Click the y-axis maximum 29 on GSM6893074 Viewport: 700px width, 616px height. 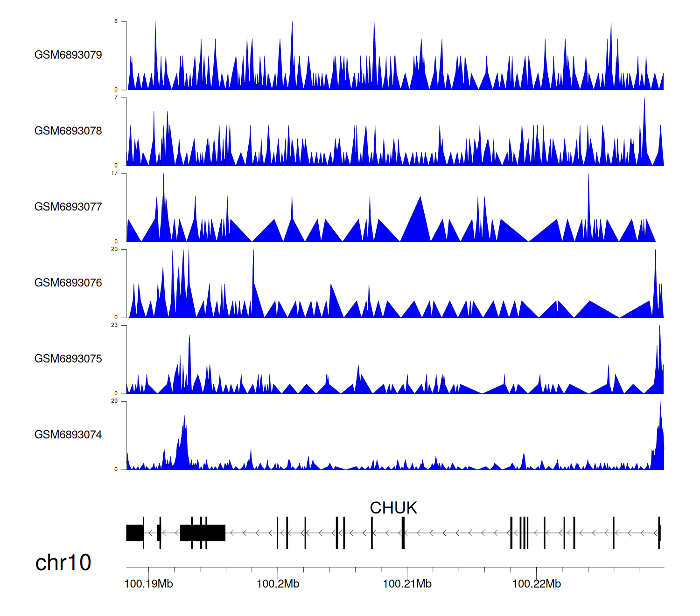point(114,401)
